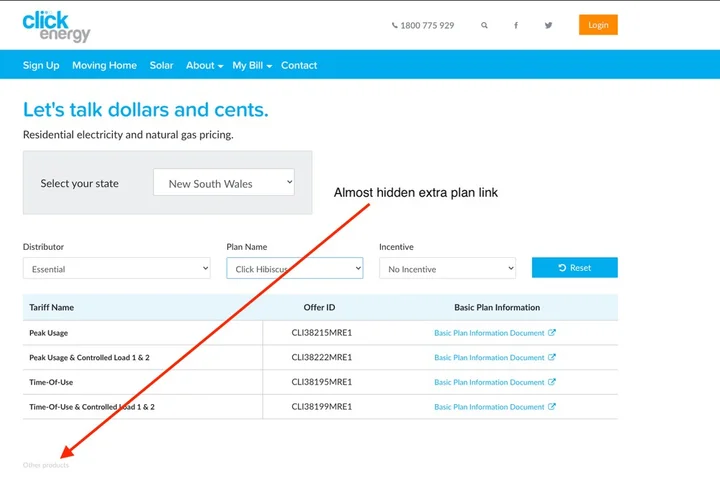720x497 pixels.
Task: Click external link icon for Peak Usage row
Action: (552, 333)
